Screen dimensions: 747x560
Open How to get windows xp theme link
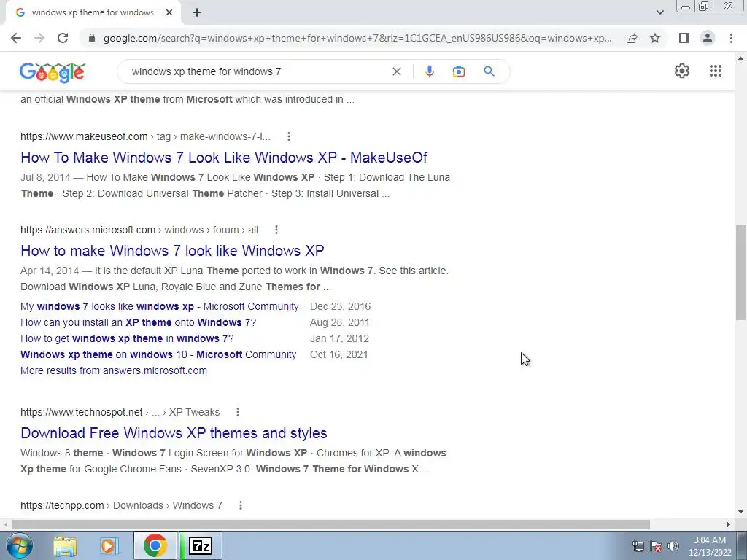(127, 338)
